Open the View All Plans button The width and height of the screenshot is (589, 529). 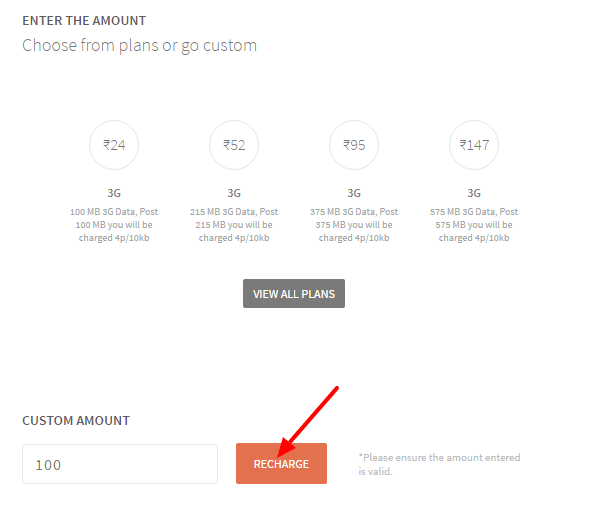coord(294,293)
